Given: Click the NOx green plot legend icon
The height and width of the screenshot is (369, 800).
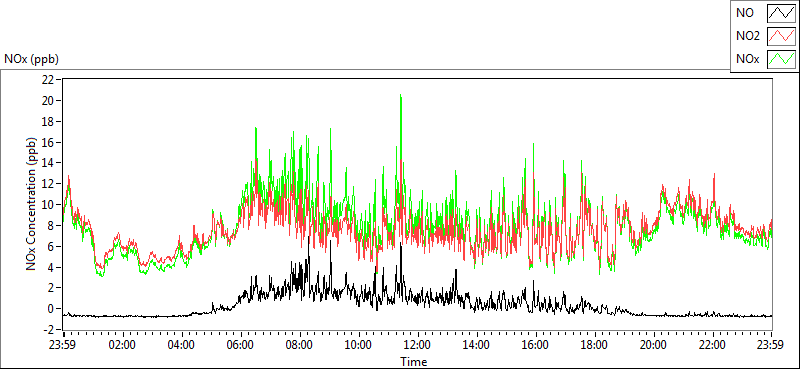Looking at the screenshot, I should 782,59.
